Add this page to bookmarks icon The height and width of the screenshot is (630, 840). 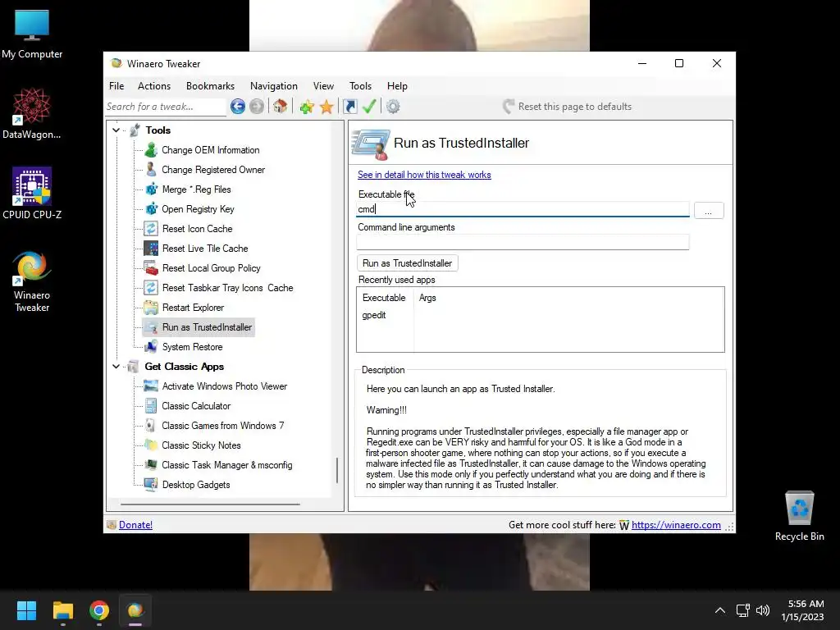point(307,107)
